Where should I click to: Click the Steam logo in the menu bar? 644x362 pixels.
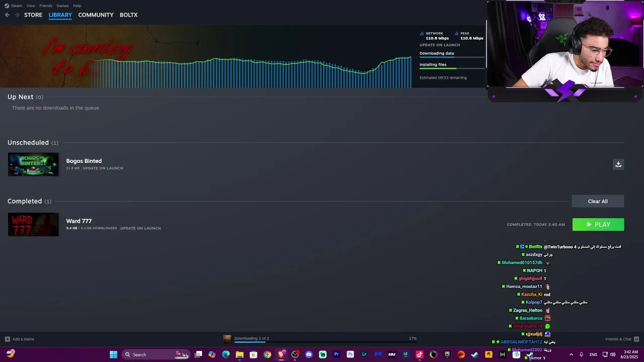point(7,6)
